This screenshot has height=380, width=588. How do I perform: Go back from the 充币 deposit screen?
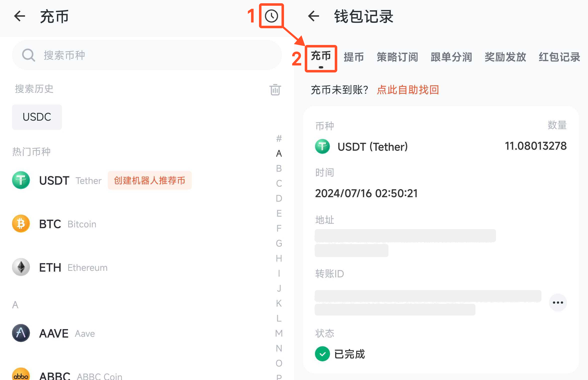19,16
